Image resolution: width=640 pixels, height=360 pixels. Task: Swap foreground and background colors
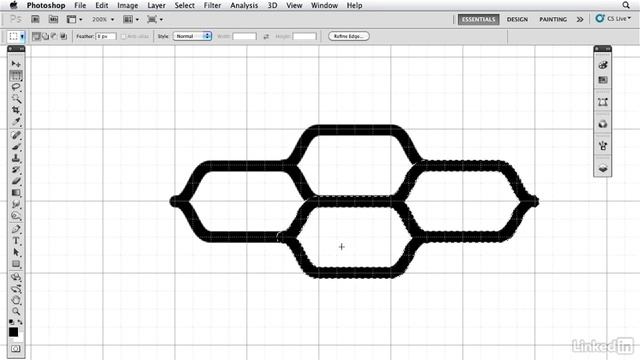[x=20, y=322]
